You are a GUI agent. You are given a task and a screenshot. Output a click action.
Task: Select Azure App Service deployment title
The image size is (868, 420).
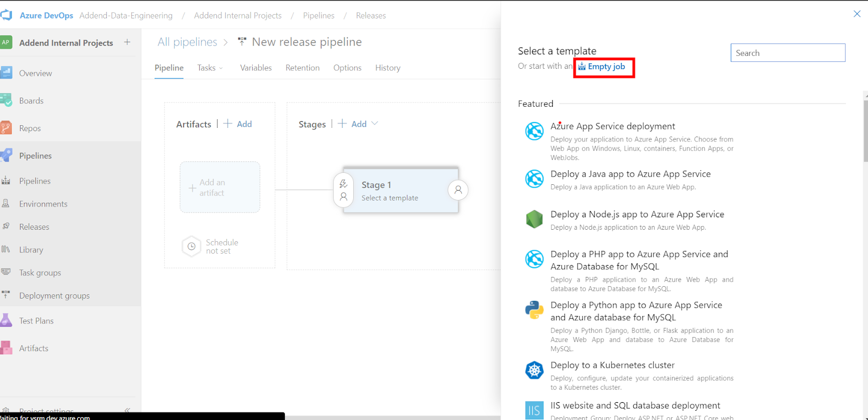click(612, 126)
